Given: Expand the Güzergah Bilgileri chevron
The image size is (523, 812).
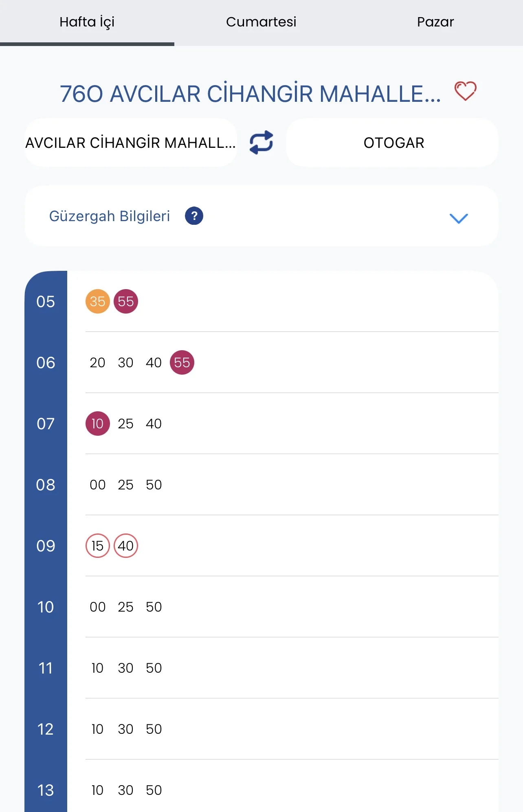Looking at the screenshot, I should click(458, 218).
